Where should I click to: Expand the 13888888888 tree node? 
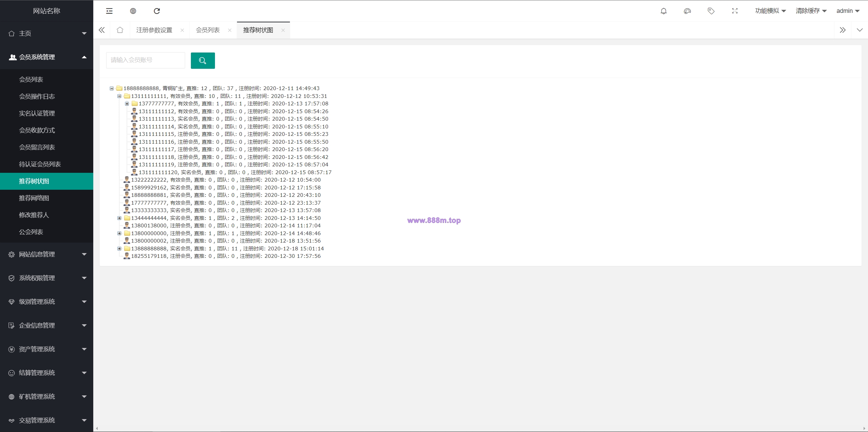coord(119,249)
